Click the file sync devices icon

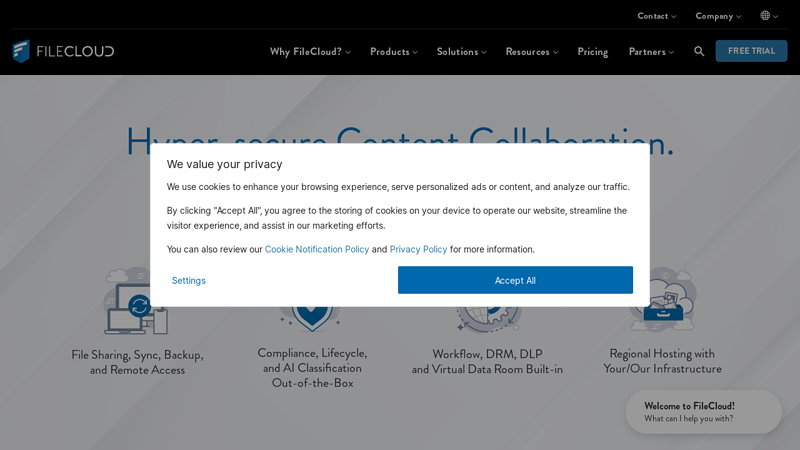[x=136, y=301]
